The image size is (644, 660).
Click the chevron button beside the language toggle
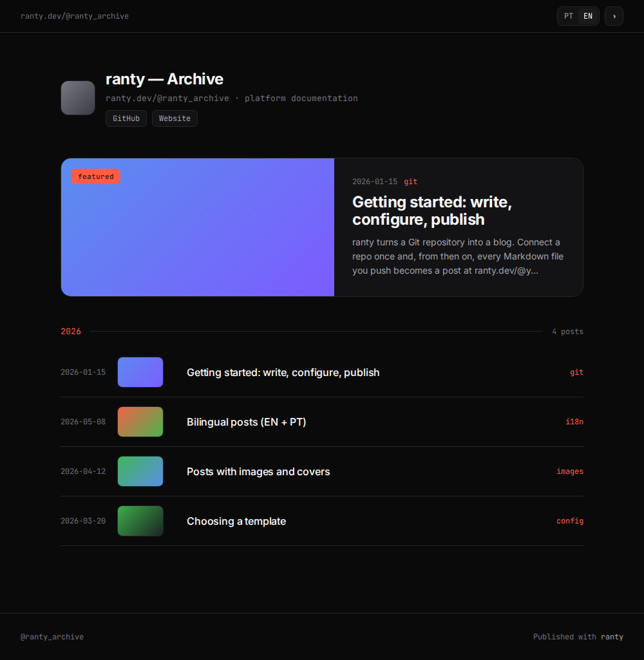tap(614, 16)
